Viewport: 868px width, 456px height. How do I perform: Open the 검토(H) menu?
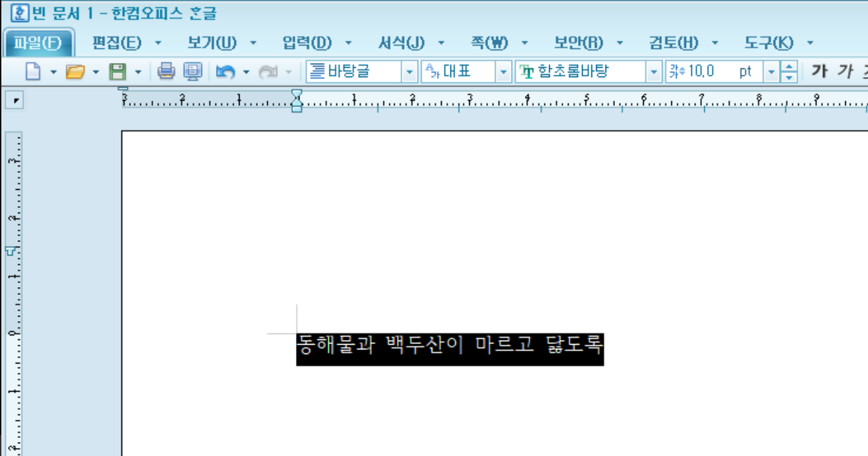(674, 44)
